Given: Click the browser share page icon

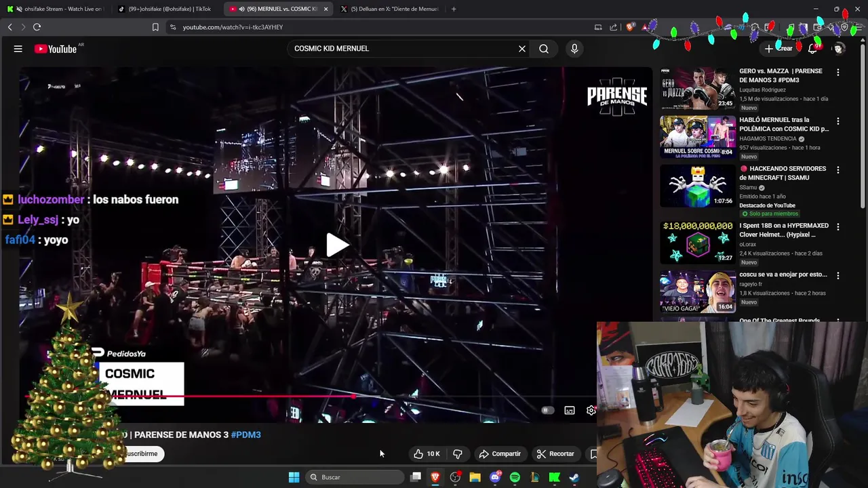Looking at the screenshot, I should coord(614,27).
